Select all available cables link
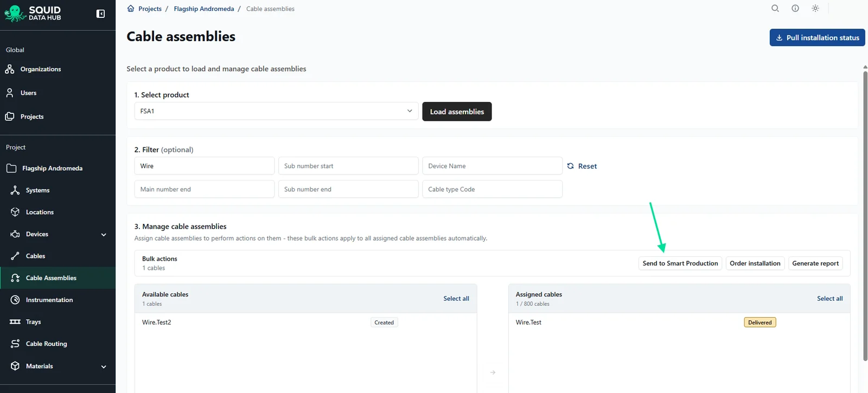Viewport: 868px width, 393px height. (x=456, y=299)
